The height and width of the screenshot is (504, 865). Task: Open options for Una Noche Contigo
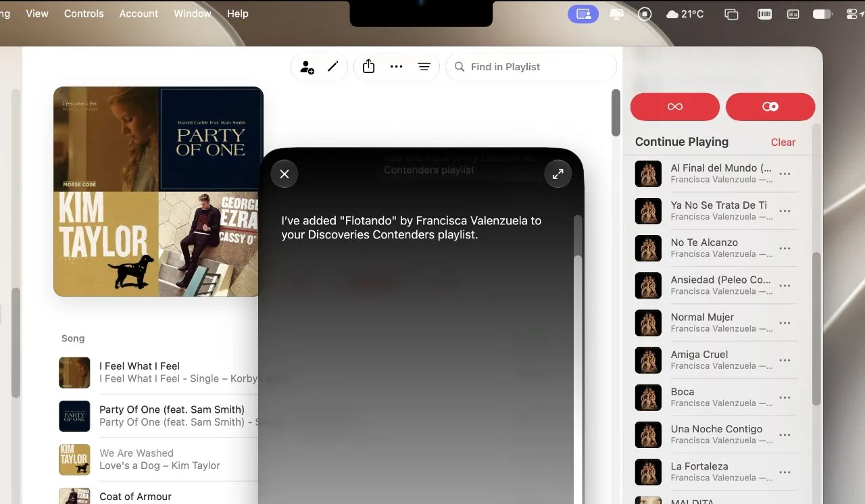(785, 434)
